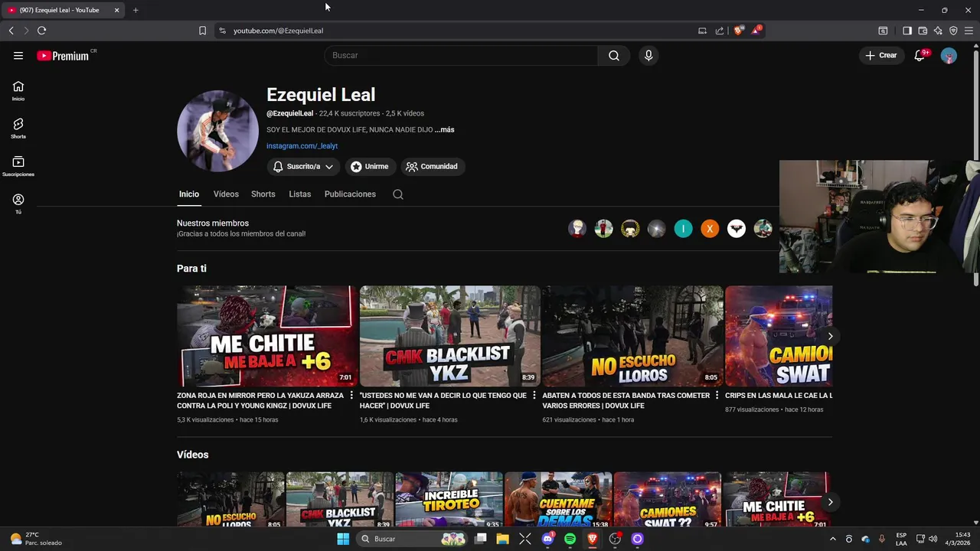
Task: Open INCREIBLE TIROTEO thumbnail in Vídeos row
Action: 449,500
